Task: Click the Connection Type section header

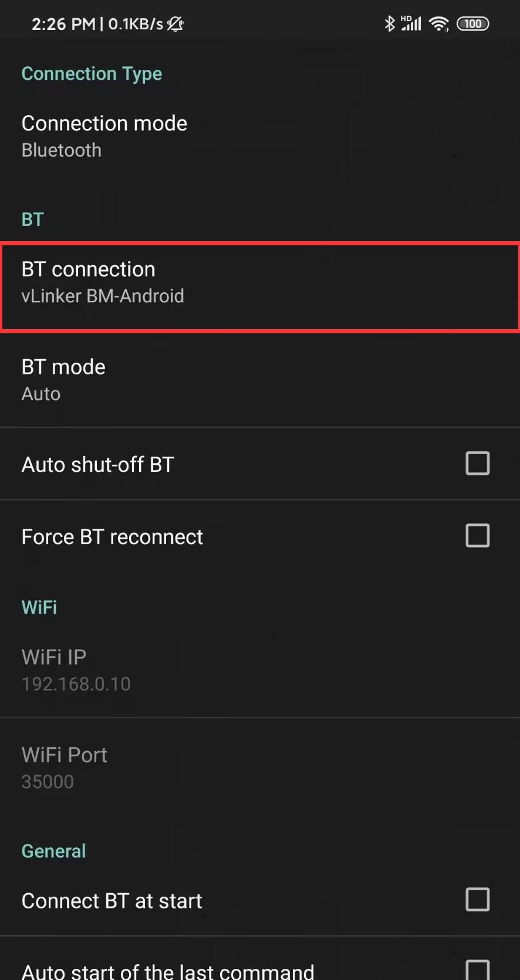Action: pos(92,73)
